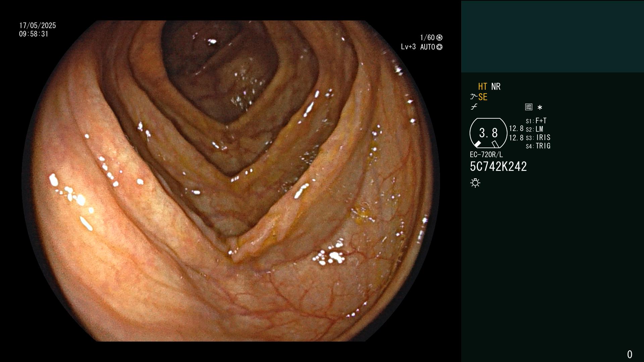Click the structure enhancement curve icon beside SE
The width and height of the screenshot is (644, 362).
(x=473, y=97)
